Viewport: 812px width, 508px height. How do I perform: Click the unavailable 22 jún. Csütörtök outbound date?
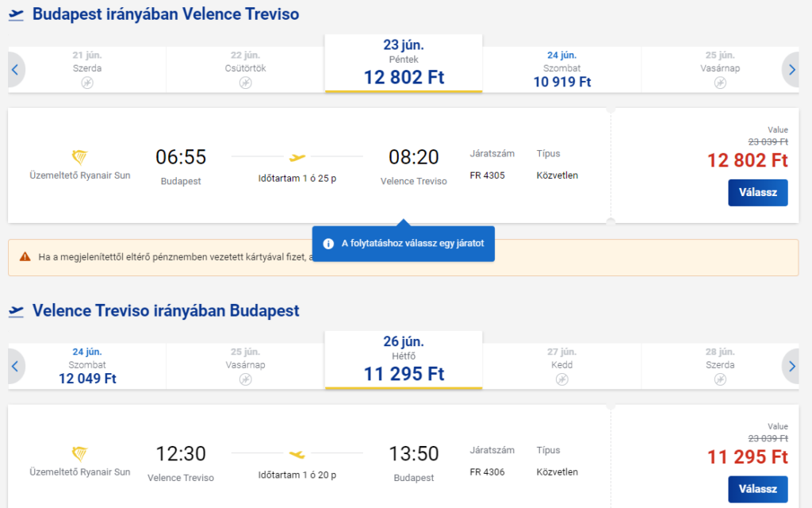coord(245,69)
